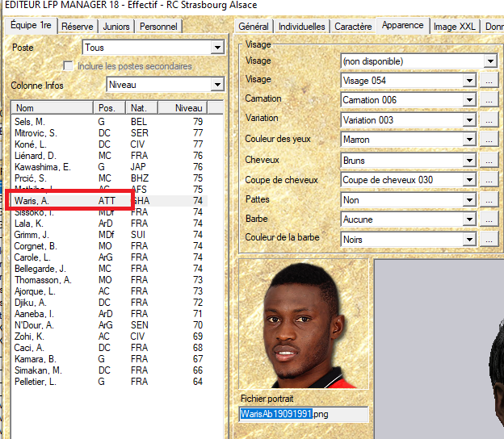Click the ... button beside Pattes

(x=489, y=200)
